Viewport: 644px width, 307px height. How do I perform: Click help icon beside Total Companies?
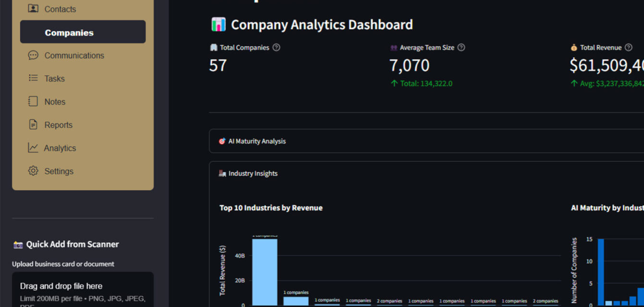[x=276, y=48]
